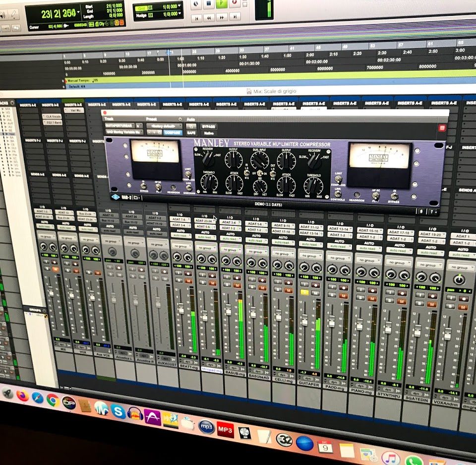This screenshot has height=465, width=476.
Task: Toggle left HP SC Flat switch
Action: (x=158, y=187)
